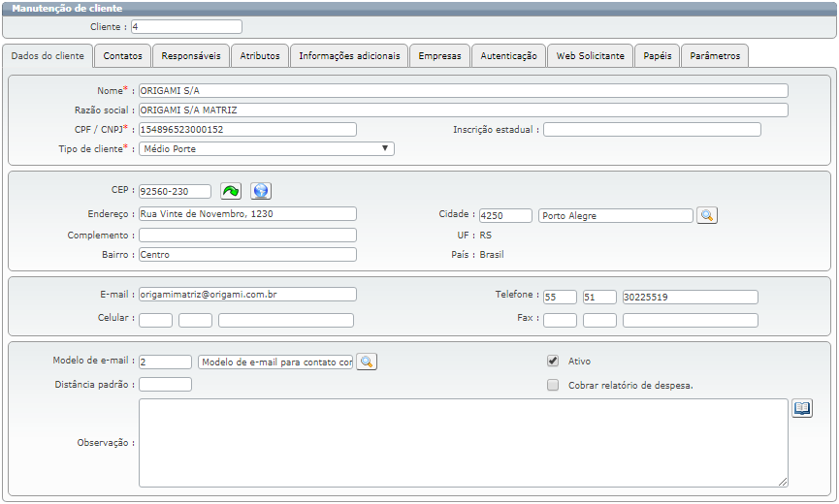Click the first Celular code field

[156, 320]
